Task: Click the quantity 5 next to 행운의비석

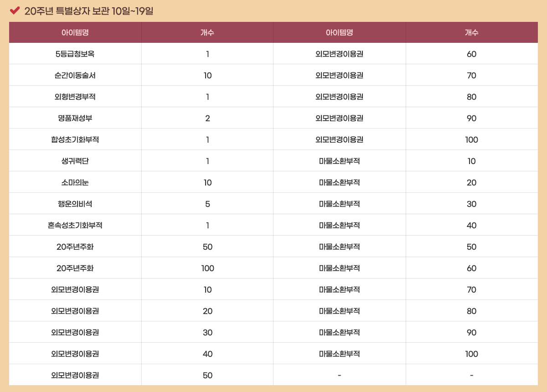Action: pos(207,204)
